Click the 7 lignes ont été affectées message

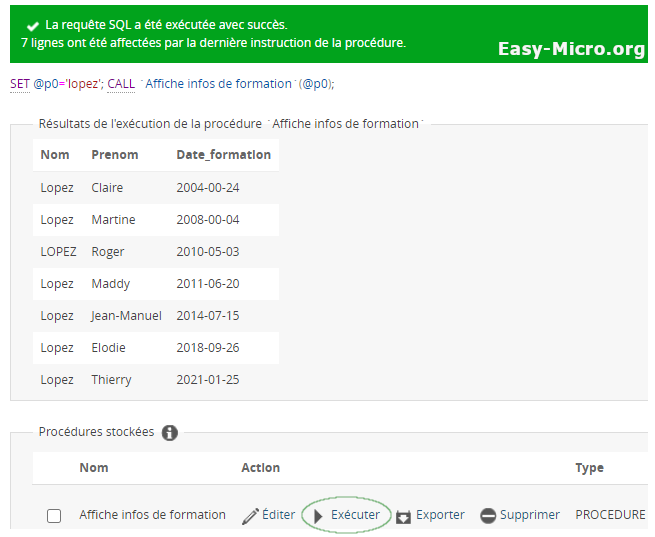(x=213, y=43)
